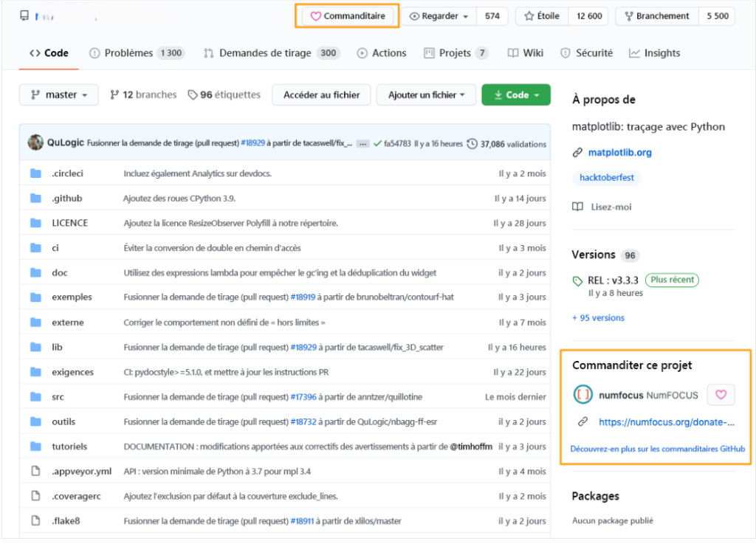Expand the green Code dropdown button

tap(515, 95)
